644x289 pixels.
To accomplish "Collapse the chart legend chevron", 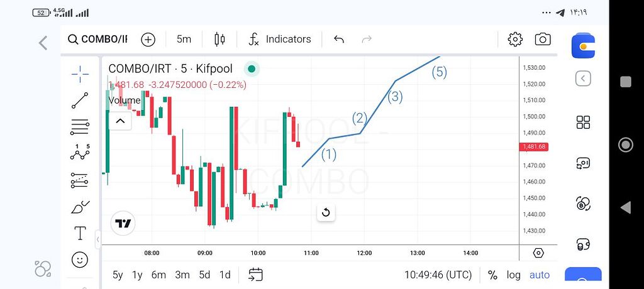I will 120,121.
